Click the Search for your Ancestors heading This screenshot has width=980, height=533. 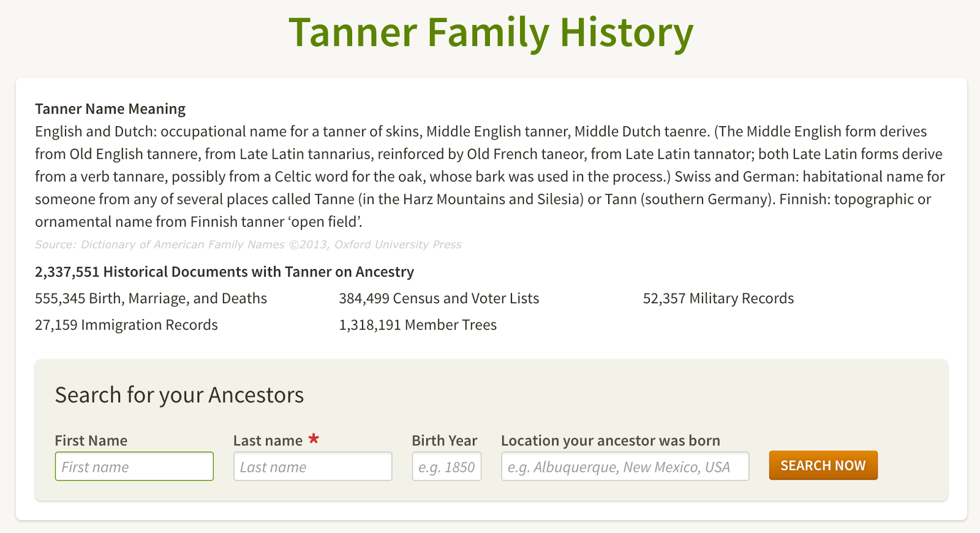pos(179,395)
